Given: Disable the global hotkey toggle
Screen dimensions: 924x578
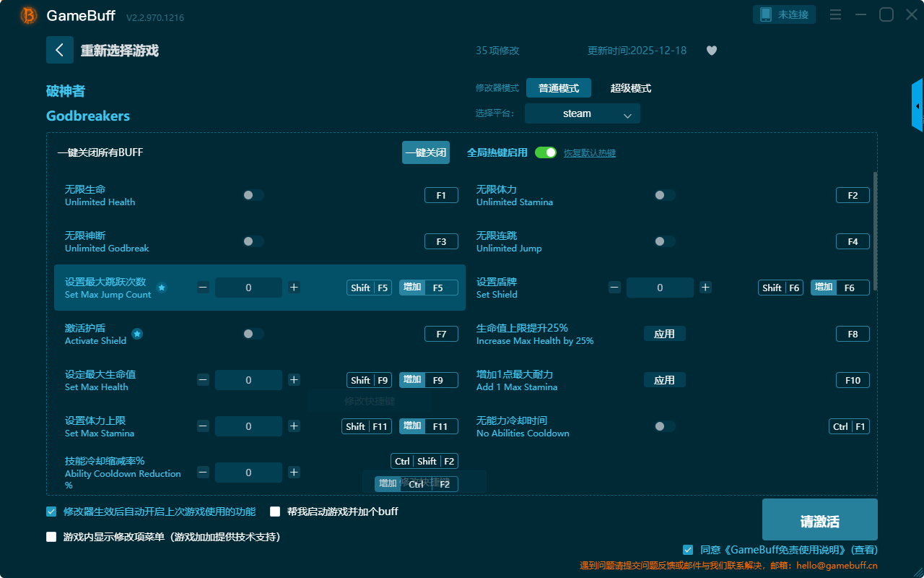Looking at the screenshot, I should coord(546,152).
